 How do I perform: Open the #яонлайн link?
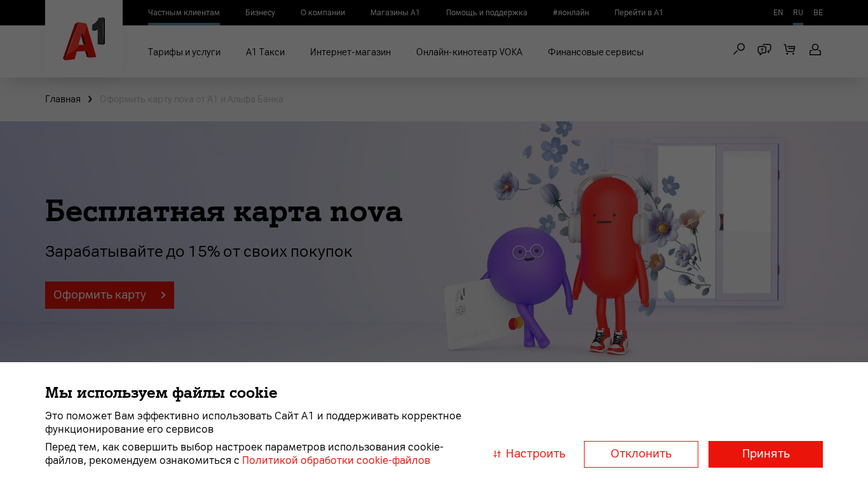pyautogui.click(x=571, y=13)
